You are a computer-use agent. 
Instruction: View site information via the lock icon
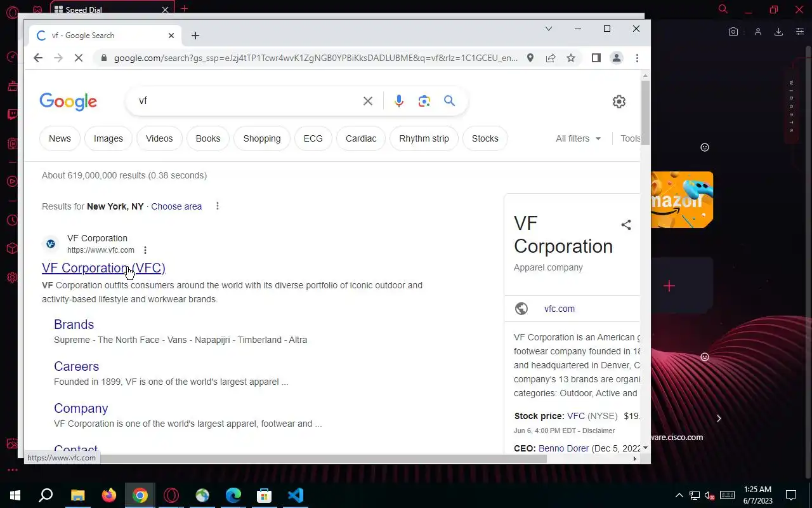[x=103, y=58]
